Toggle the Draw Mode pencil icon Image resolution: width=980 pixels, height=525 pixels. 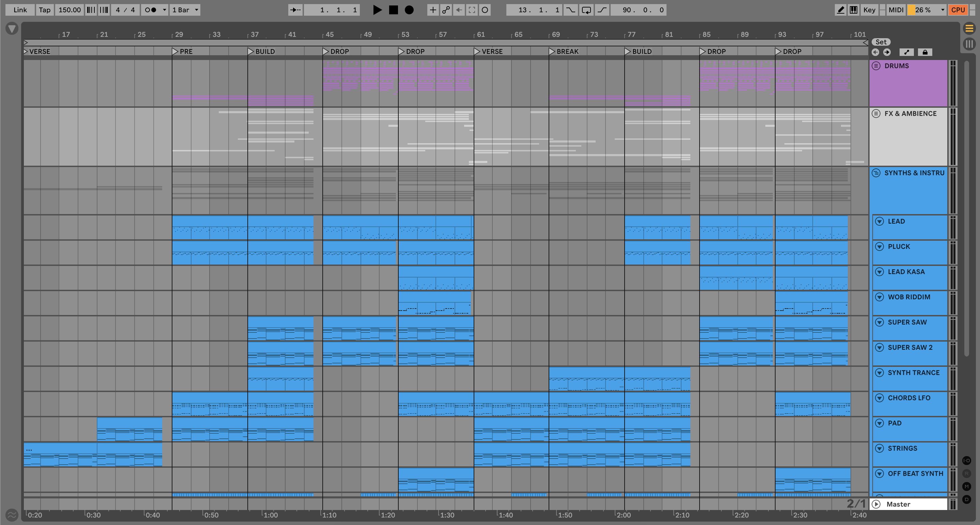pos(840,10)
